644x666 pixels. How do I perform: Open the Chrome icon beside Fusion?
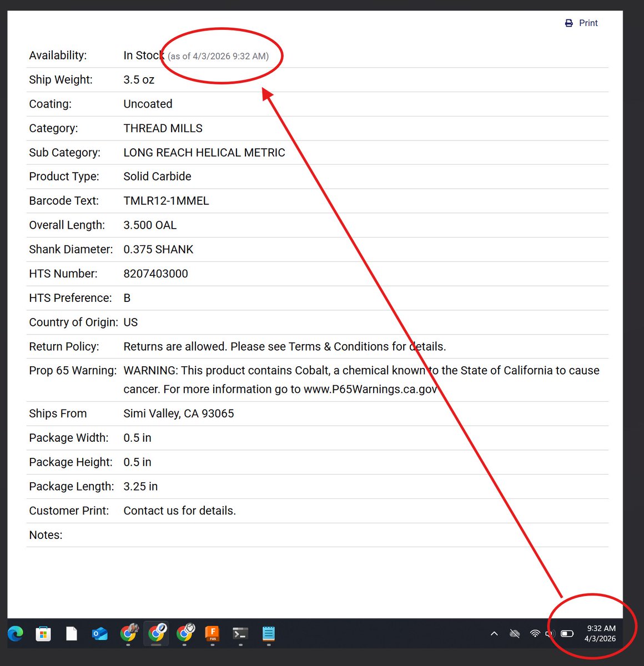(x=185, y=633)
